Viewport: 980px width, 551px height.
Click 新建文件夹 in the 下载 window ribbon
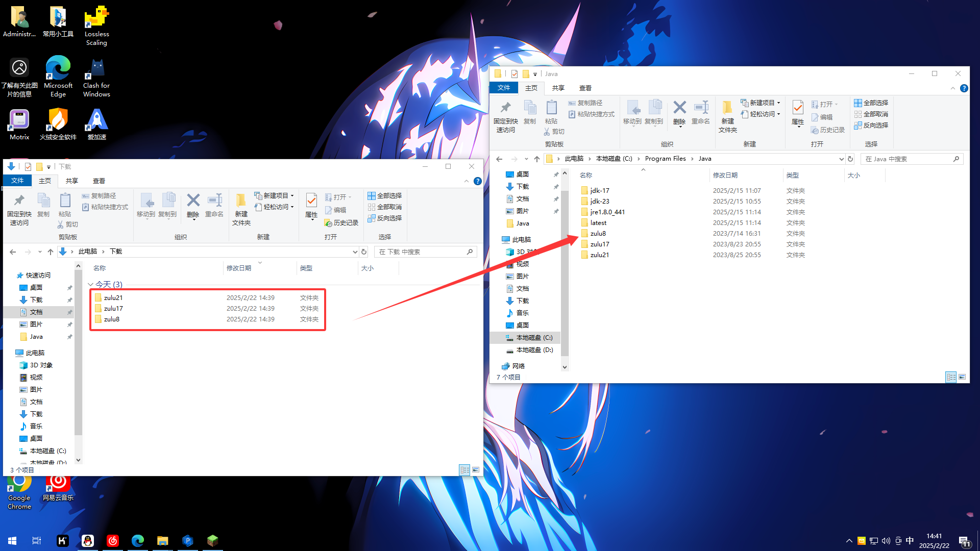pyautogui.click(x=241, y=210)
